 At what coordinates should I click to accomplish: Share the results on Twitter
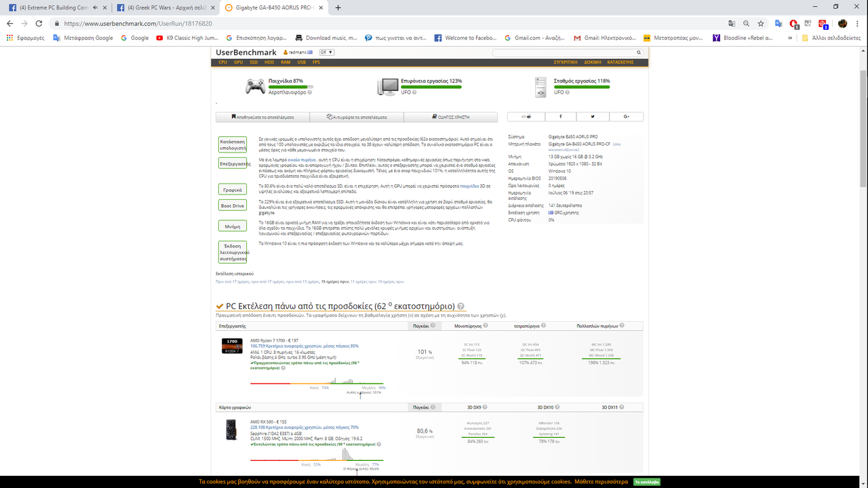click(x=593, y=117)
